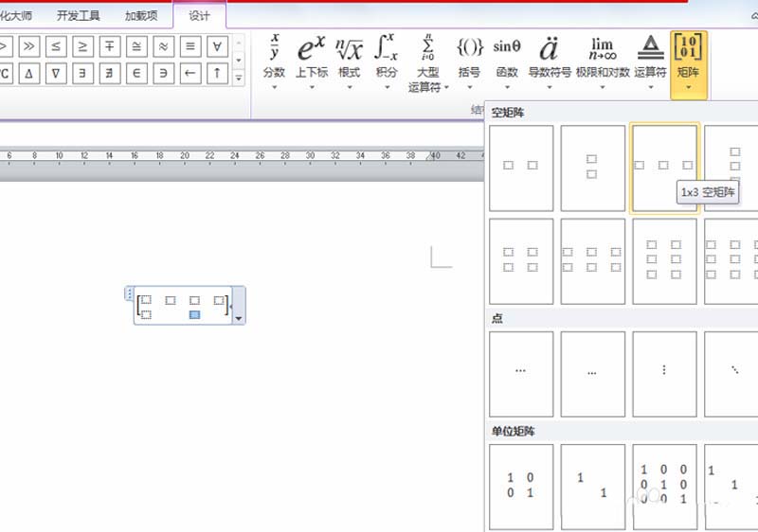This screenshot has width=758, height=532.
Task: Open the 大型运算符 large operator menu
Action: point(426,63)
